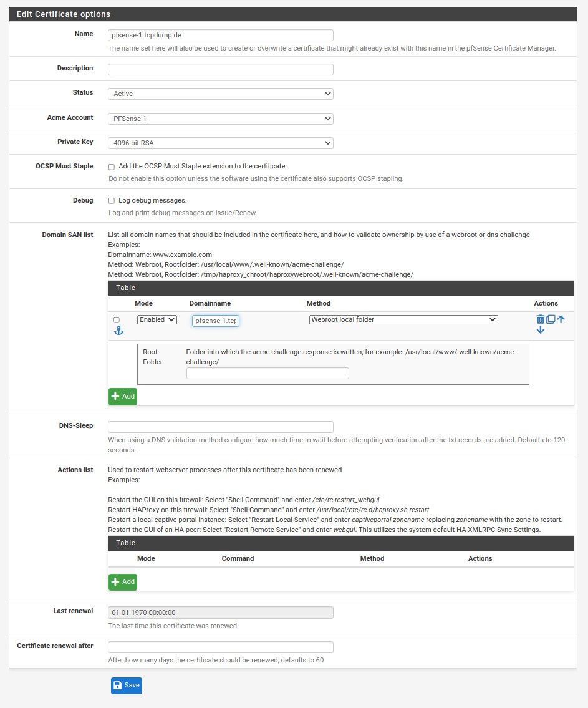Click the Description text field
Image resolution: width=588 pixels, height=708 pixels.
point(220,69)
